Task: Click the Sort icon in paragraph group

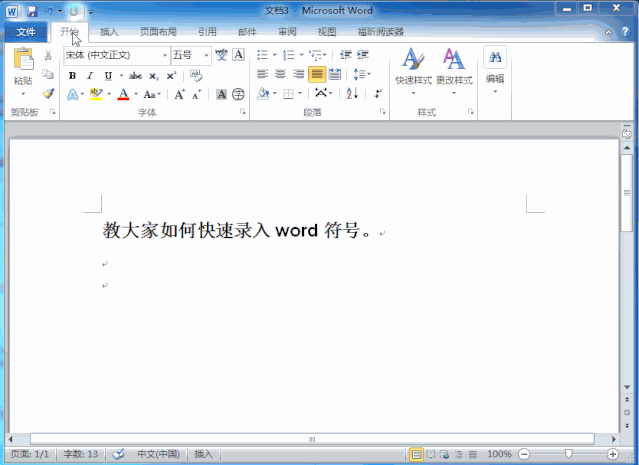Action: pyautogui.click(x=352, y=93)
